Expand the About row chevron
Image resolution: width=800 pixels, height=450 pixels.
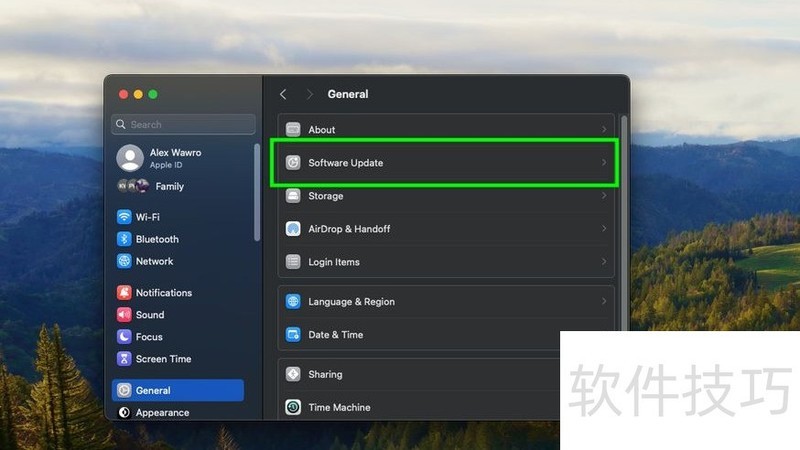click(604, 130)
